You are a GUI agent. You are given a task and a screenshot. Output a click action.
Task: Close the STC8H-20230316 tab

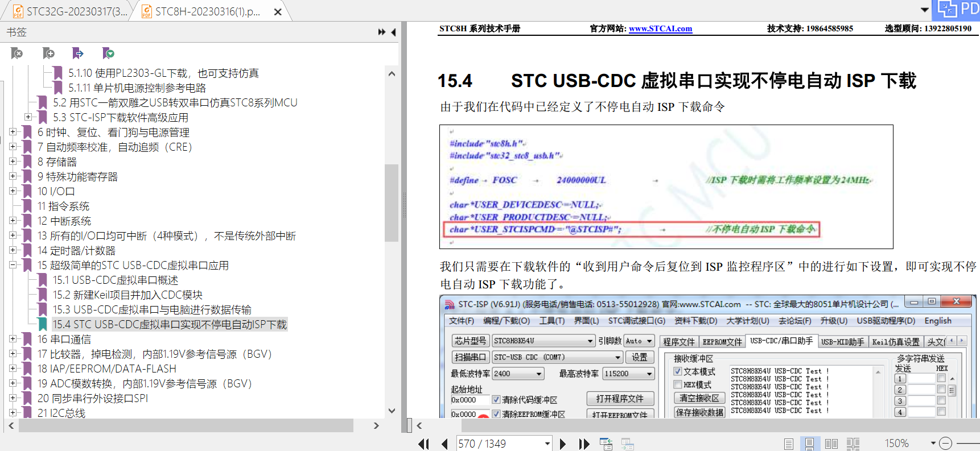pos(278,11)
